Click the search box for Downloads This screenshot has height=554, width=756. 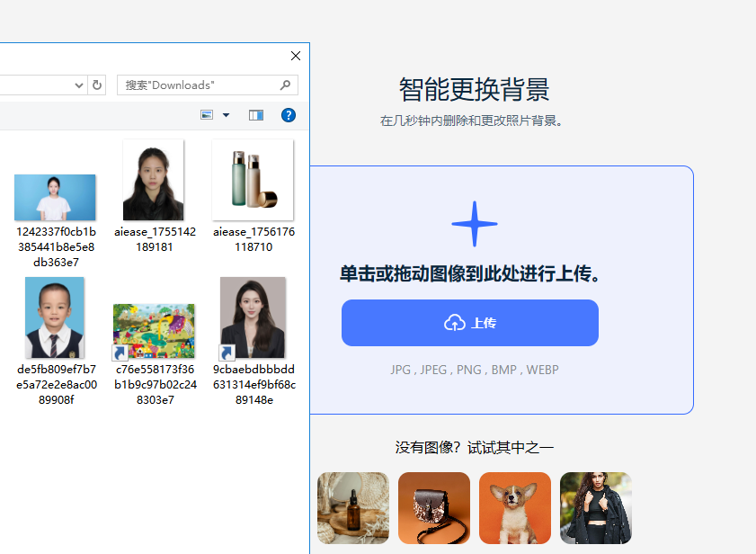198,85
